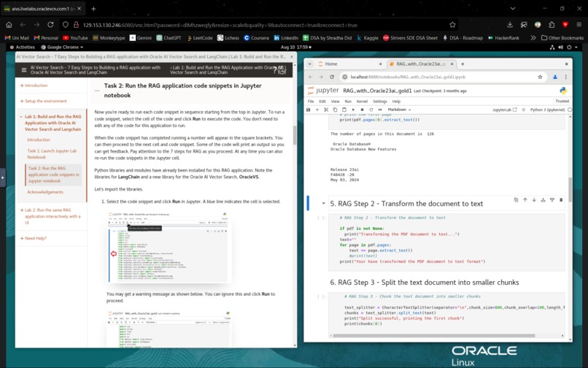
Task: Expand the Need Help? sidebar section
Action: [x=34, y=239]
